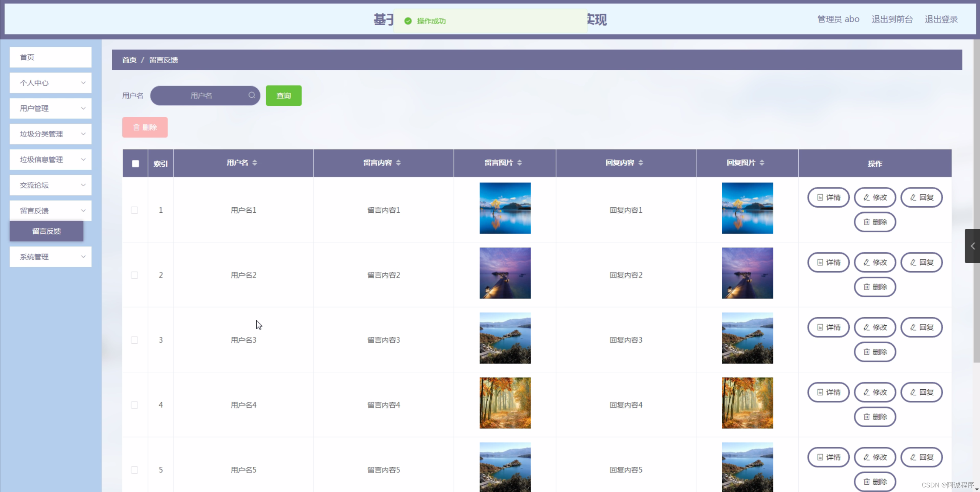The width and height of the screenshot is (980, 492).
Task: Click sort icon on 留言图片 column
Action: (x=519, y=163)
